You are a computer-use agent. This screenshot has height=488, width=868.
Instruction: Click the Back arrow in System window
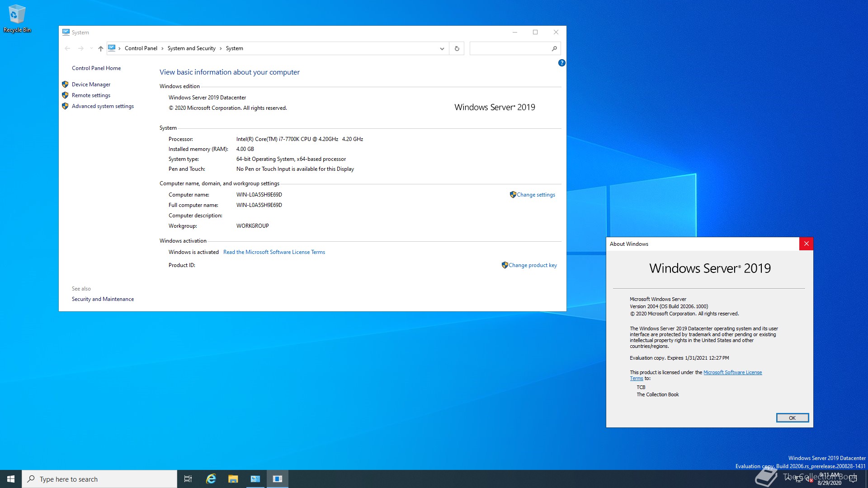point(67,48)
